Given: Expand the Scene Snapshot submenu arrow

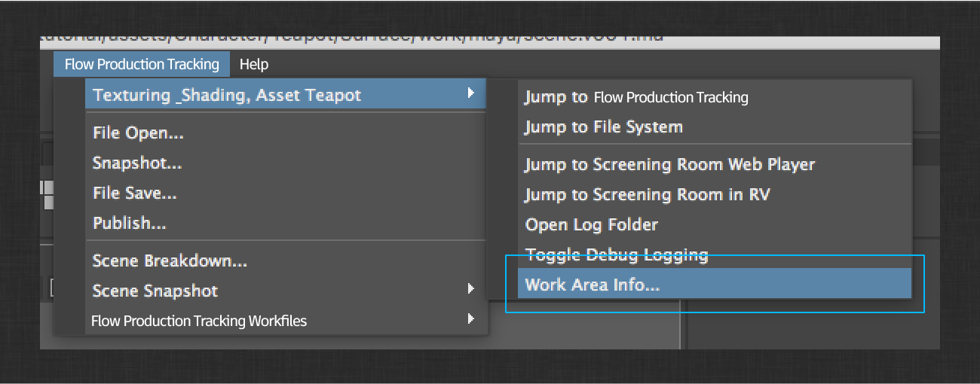Looking at the screenshot, I should [470, 288].
